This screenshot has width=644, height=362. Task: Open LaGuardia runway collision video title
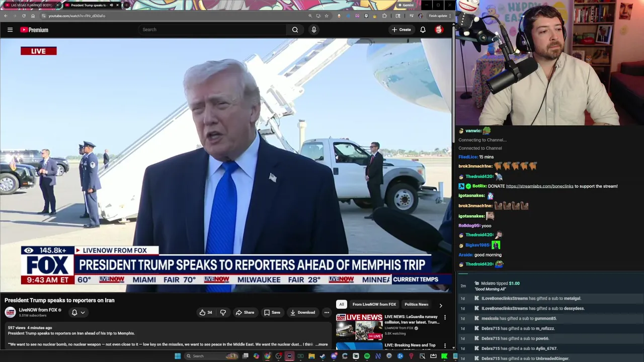point(412,319)
